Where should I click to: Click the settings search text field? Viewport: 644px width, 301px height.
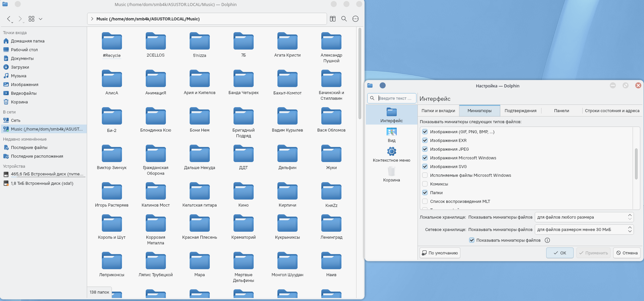[x=395, y=98]
